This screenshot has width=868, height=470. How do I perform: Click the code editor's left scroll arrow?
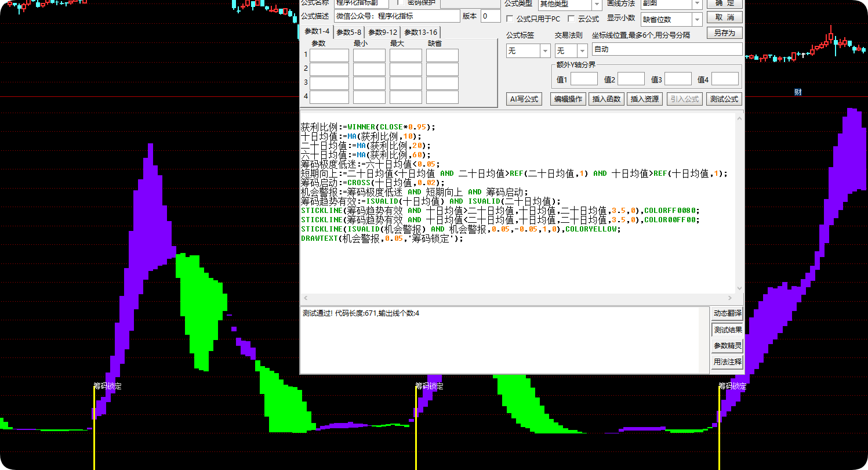pyautogui.click(x=305, y=299)
